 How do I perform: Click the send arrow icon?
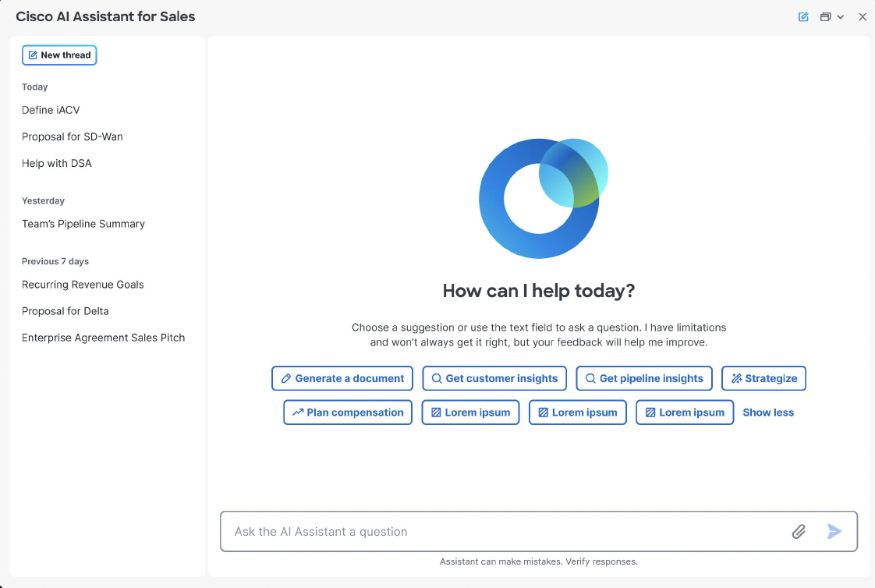(x=834, y=531)
